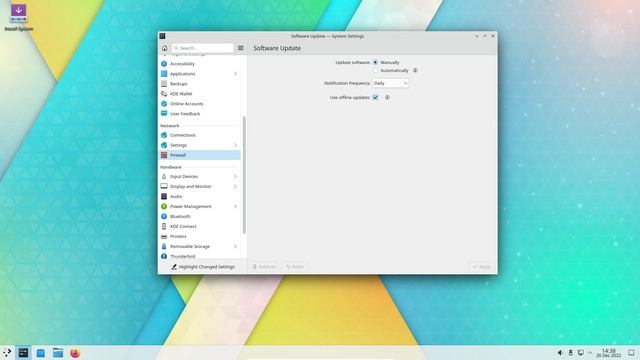Viewport: 640px width, 360px height.
Task: Open Online Accounts settings
Action: pos(200,104)
